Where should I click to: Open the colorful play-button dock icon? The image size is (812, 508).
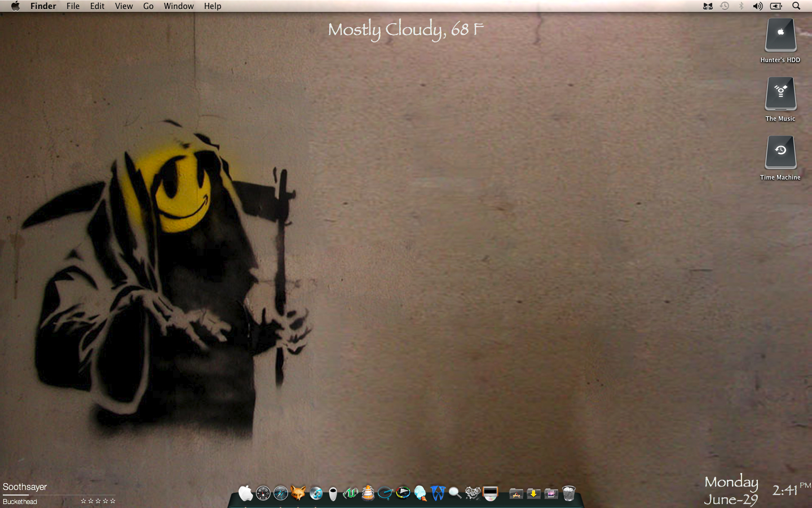pos(403,493)
